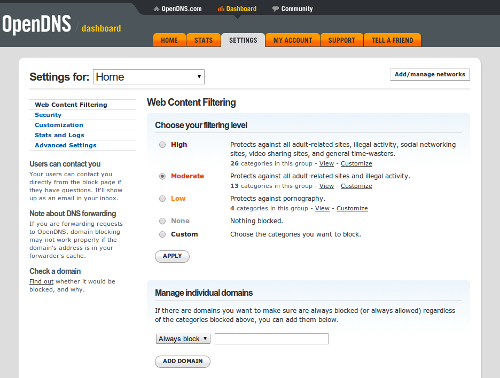500x378 pixels.
Task: Click the Choose your filtering level heading
Action: 201,125
